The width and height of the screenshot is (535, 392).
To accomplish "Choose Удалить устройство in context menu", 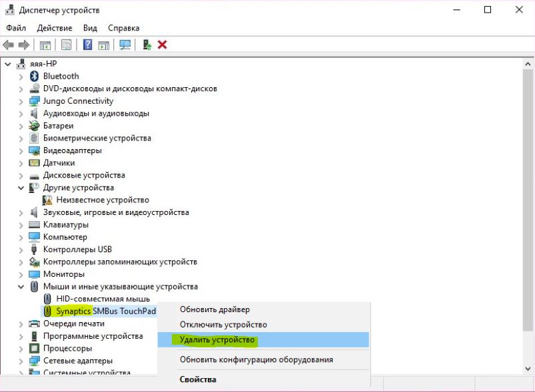I will click(263, 340).
